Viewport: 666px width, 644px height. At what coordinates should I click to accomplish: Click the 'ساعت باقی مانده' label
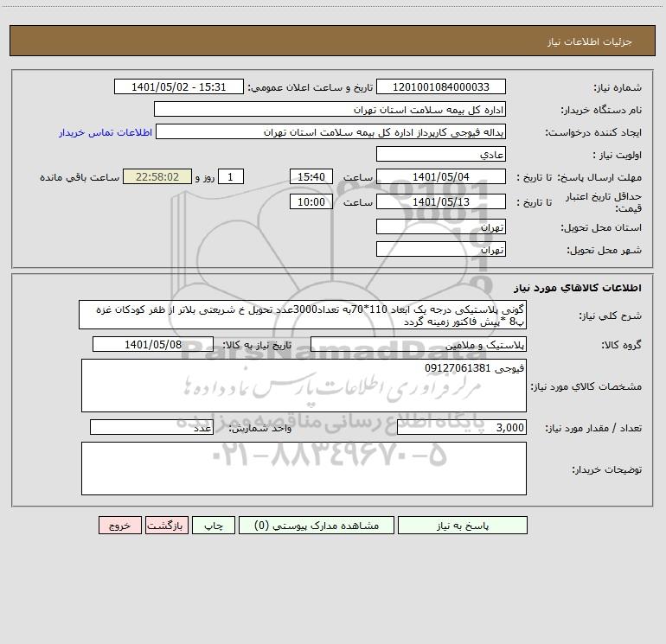80,177
